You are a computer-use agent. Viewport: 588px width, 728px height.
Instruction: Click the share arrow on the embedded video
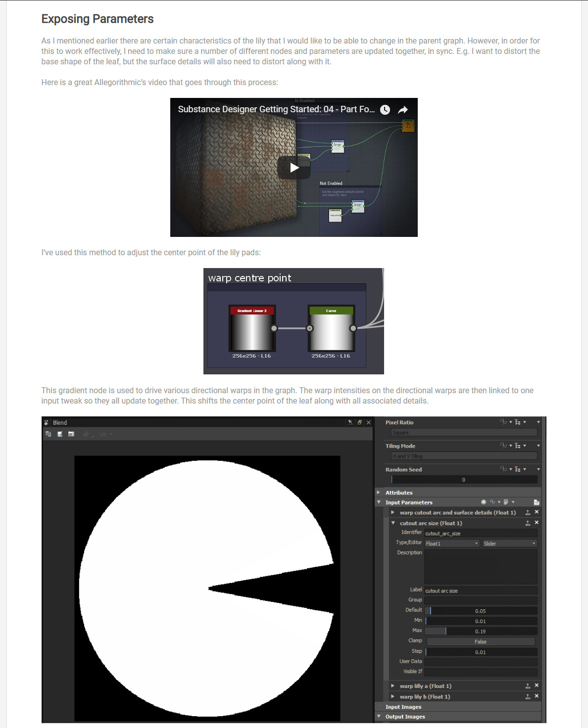coord(403,110)
